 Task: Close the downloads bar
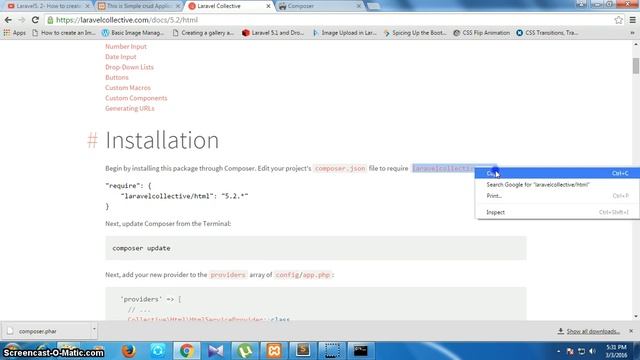tap(631, 331)
